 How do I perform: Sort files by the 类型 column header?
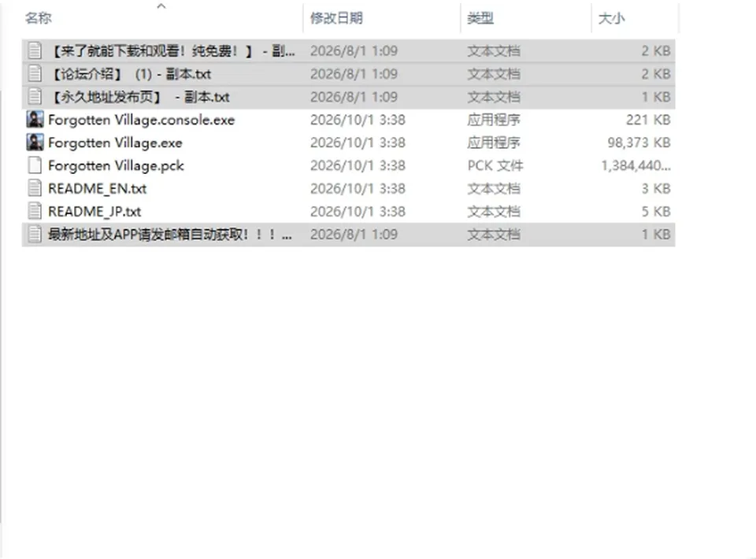click(x=480, y=18)
